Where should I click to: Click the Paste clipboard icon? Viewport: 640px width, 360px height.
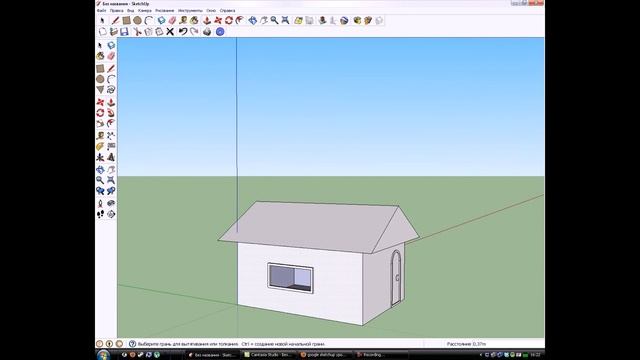159,31
